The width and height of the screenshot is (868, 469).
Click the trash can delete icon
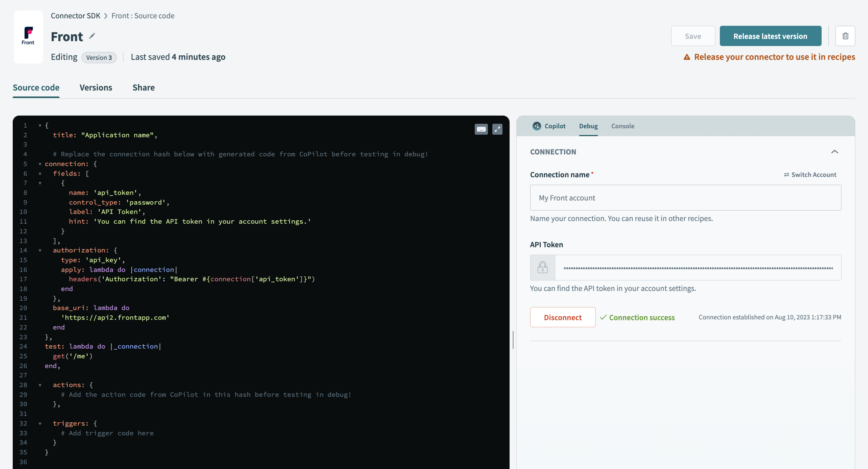845,36
